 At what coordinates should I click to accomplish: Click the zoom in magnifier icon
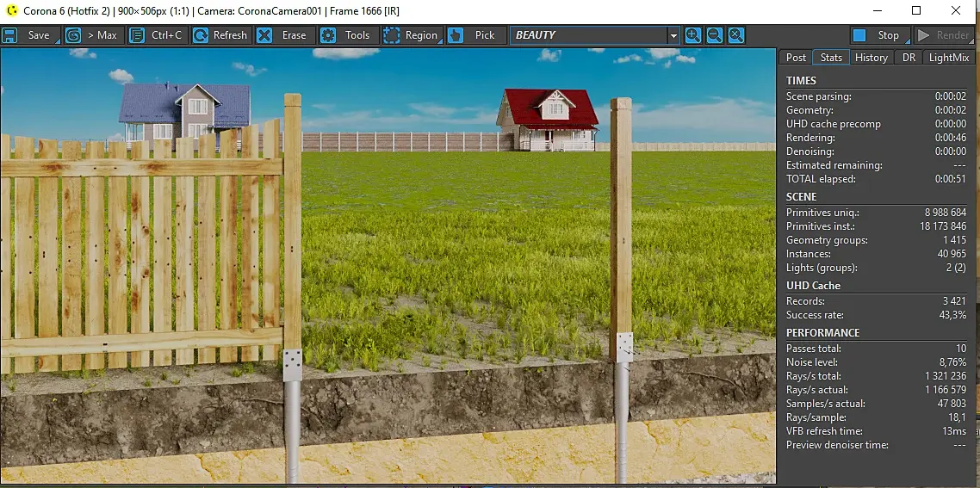point(692,35)
